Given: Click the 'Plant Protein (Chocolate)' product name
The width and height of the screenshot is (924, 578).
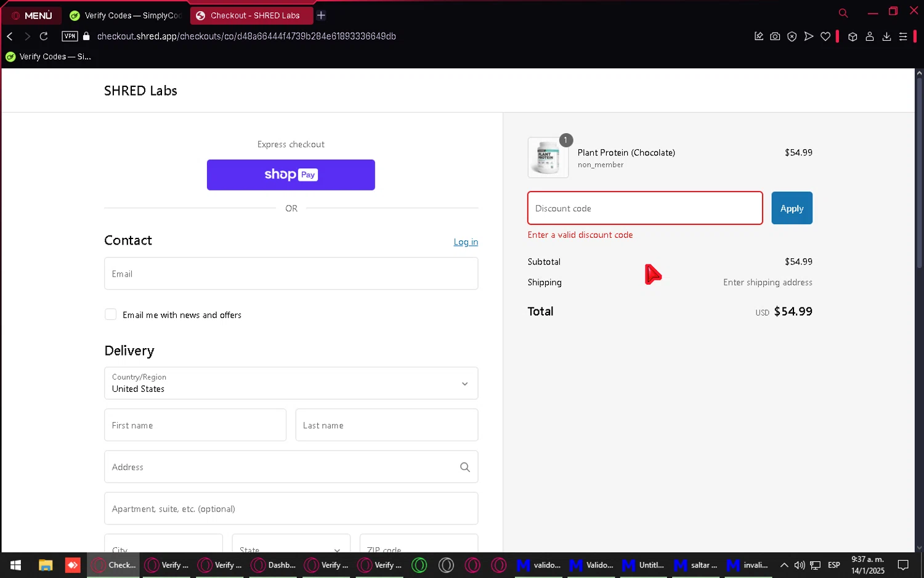Looking at the screenshot, I should pyautogui.click(x=626, y=152).
